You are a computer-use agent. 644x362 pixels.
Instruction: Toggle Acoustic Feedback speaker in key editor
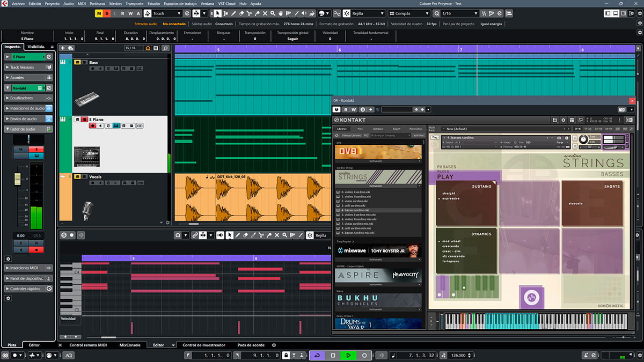(220, 235)
